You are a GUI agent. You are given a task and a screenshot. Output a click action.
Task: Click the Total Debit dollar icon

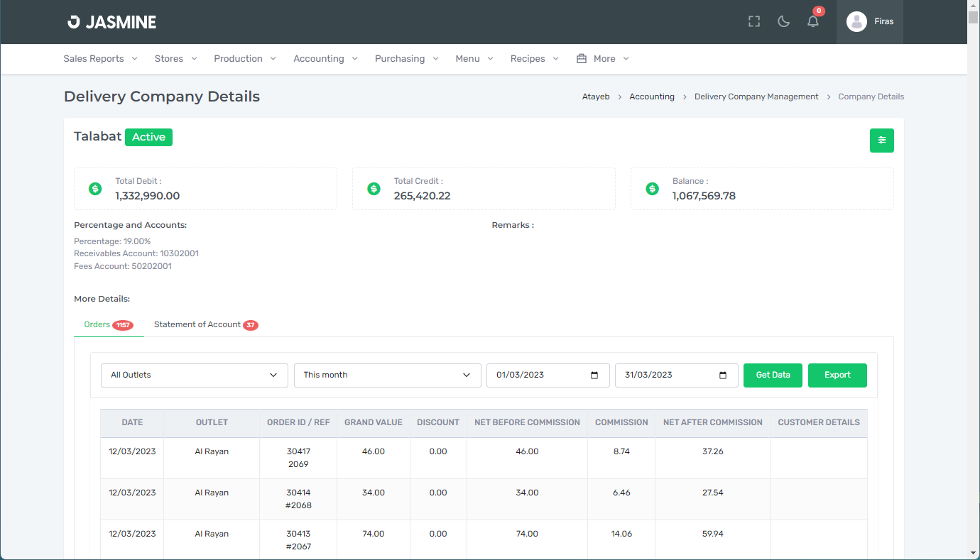point(95,189)
